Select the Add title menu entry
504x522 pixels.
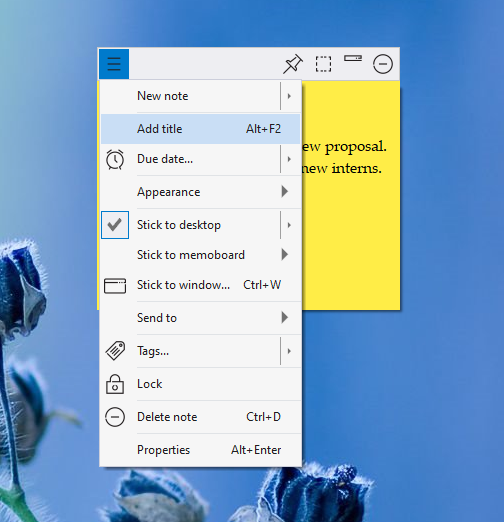(x=201, y=129)
